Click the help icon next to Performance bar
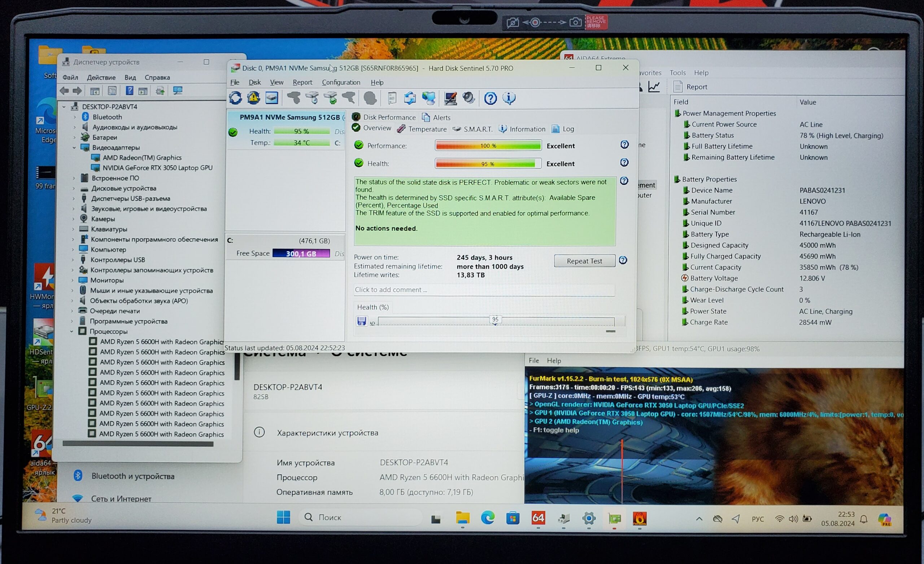 pyautogui.click(x=624, y=145)
